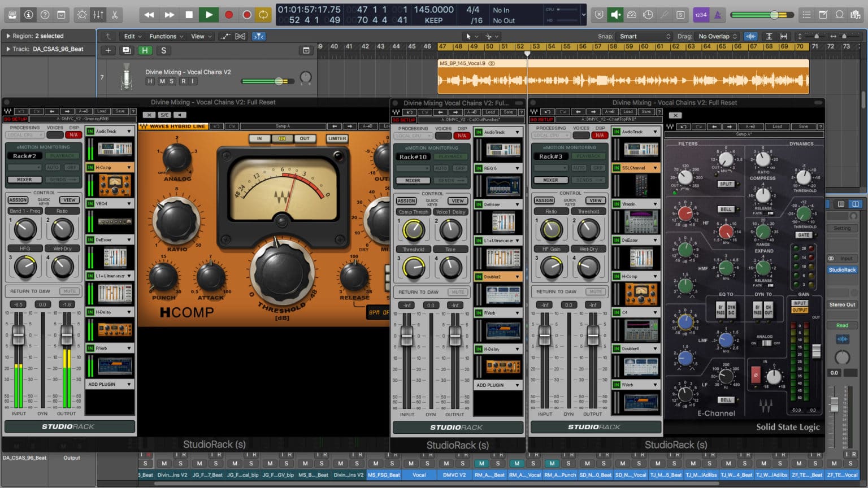Click the Cycle loop icon in the transport
Image resolution: width=868 pixels, height=488 pixels.
coord(263,15)
